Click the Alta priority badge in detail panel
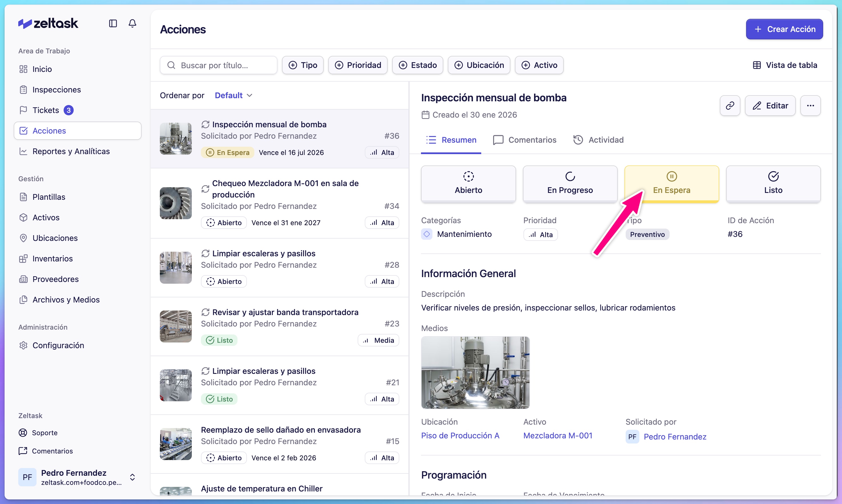Screen dimensions: 842x504 [x=540, y=235]
